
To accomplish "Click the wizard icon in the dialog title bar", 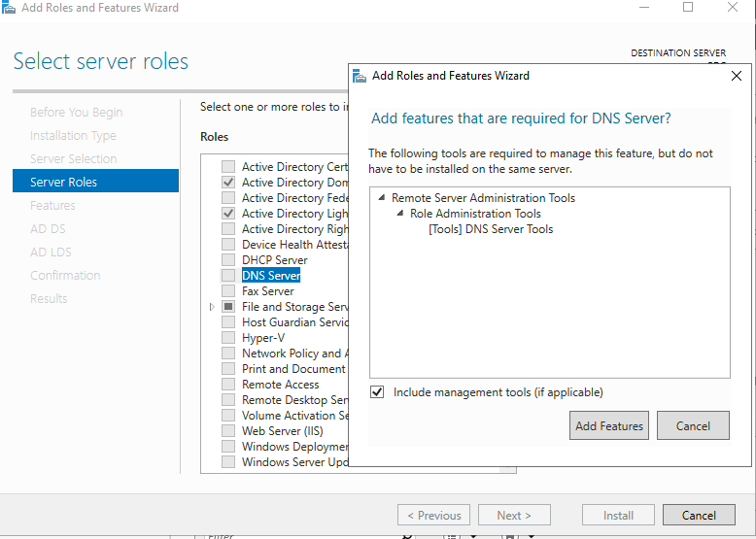I will coord(361,76).
